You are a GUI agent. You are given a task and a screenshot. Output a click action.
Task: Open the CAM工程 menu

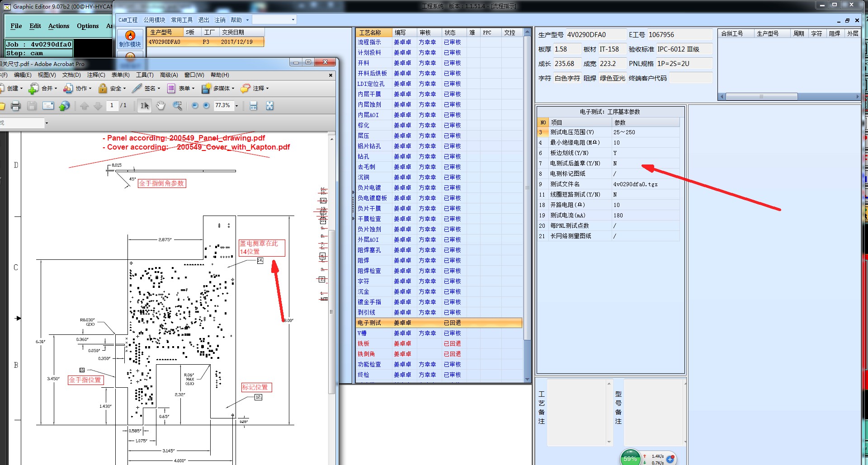tap(128, 20)
